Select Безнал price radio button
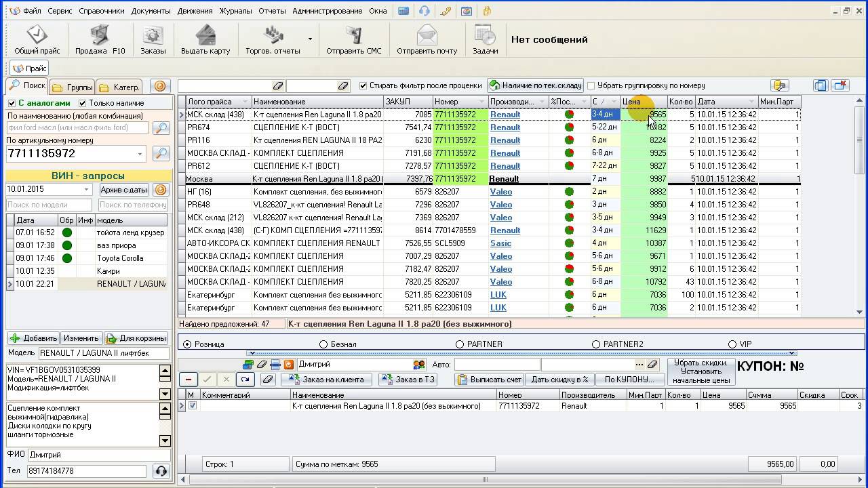 [x=323, y=344]
